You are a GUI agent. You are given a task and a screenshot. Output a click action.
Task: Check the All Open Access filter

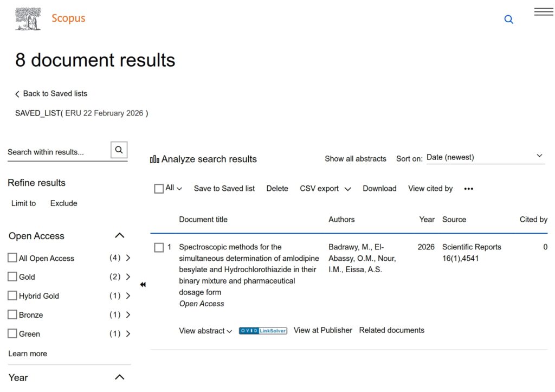pos(12,258)
